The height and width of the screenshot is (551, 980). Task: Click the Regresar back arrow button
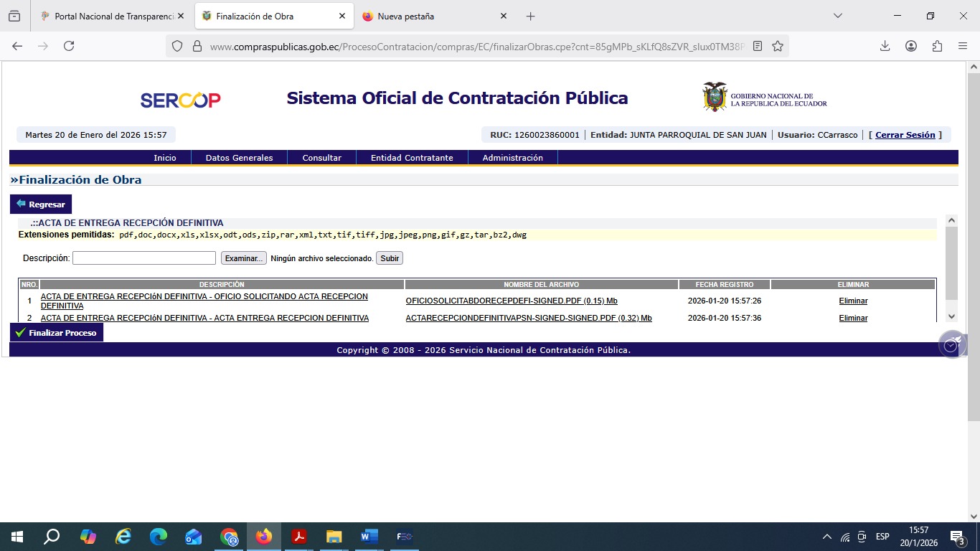coord(41,204)
